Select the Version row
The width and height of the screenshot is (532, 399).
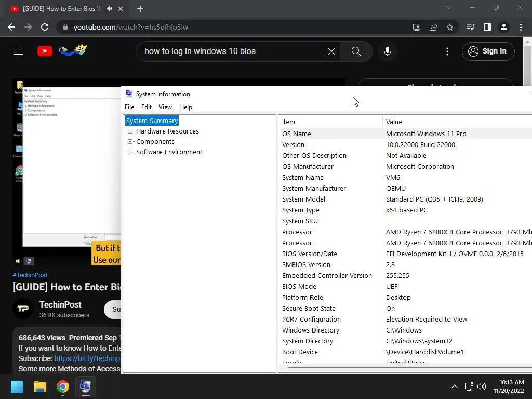coord(405,145)
